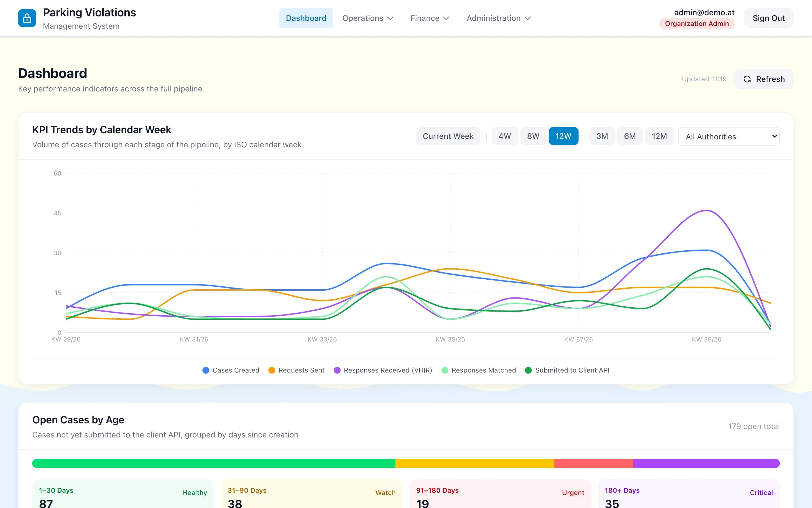
Task: Click the Operations chevron icon
Action: (x=390, y=18)
